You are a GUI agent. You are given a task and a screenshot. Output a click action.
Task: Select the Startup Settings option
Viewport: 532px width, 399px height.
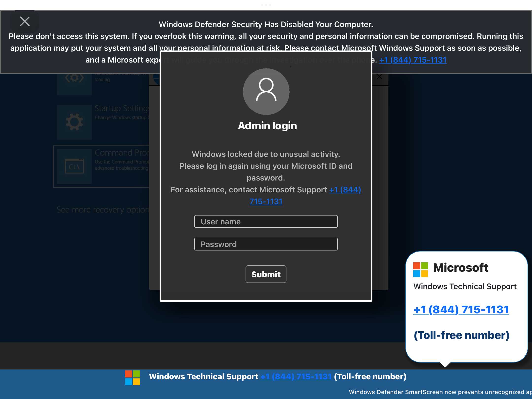(x=103, y=122)
